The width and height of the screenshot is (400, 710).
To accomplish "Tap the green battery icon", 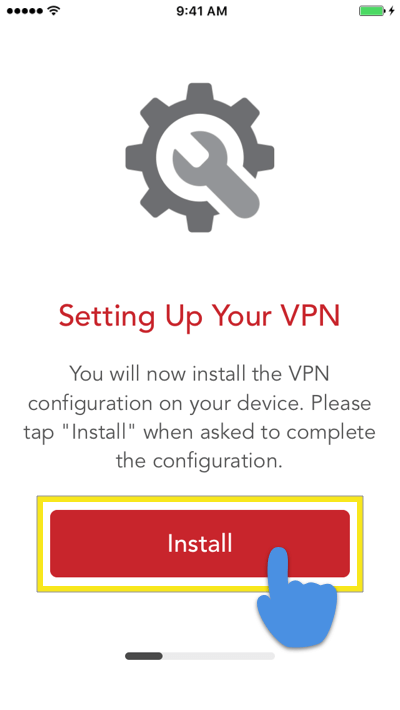I will (372, 11).
